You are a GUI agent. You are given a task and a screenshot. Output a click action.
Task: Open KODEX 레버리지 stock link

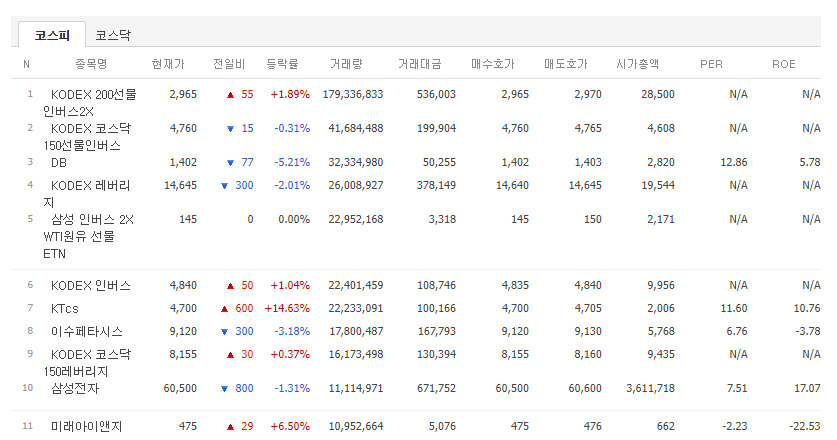coord(87,194)
